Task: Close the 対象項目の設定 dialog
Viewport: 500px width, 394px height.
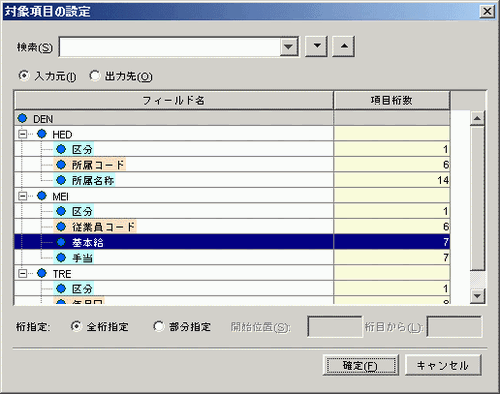Action: tap(487, 11)
